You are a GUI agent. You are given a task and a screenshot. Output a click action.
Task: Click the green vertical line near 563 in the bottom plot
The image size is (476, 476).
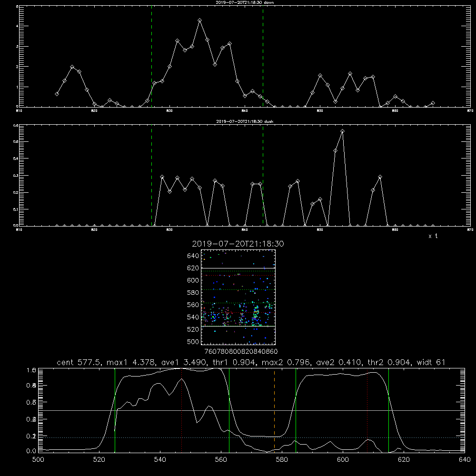[x=229, y=410]
